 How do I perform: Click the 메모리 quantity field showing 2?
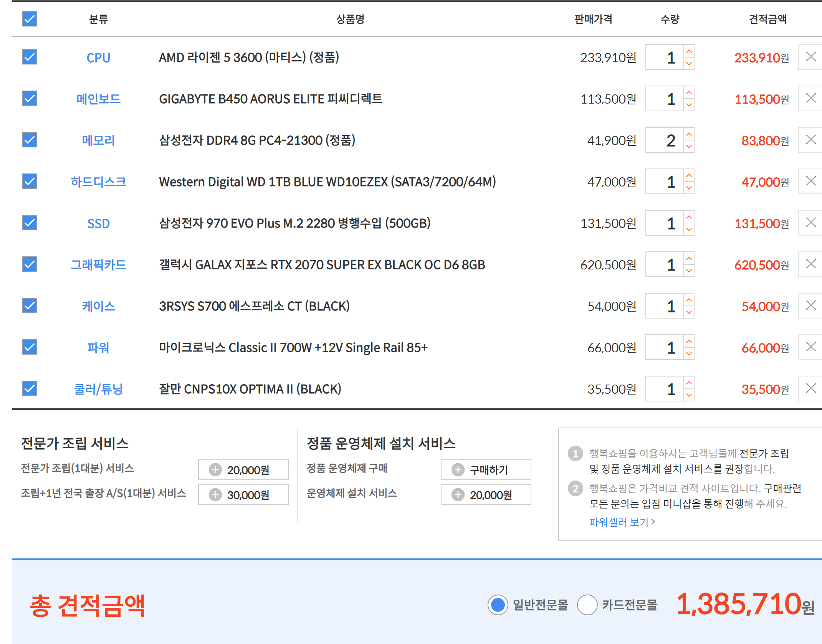click(665, 140)
